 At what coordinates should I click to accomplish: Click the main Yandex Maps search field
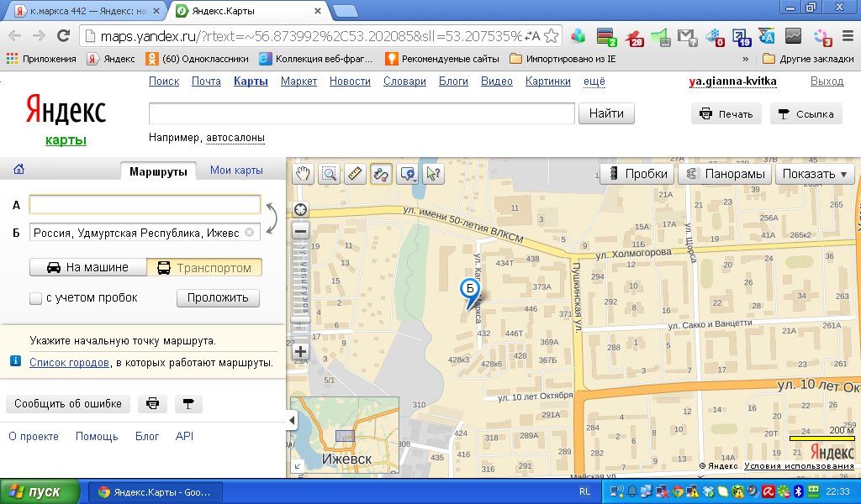click(362, 113)
